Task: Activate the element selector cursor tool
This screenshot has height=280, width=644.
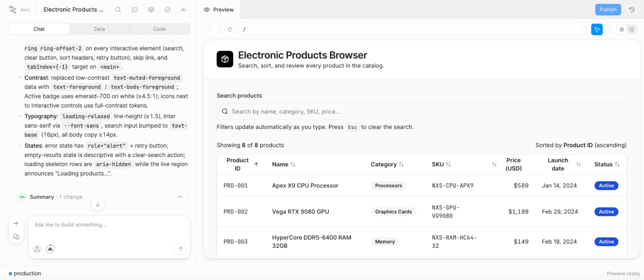Action: 597,29
